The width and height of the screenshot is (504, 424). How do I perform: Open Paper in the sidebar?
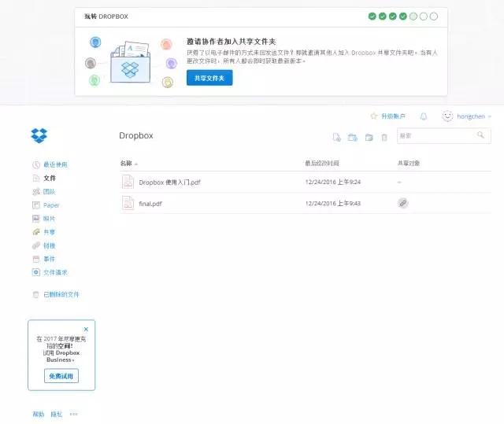(x=51, y=205)
